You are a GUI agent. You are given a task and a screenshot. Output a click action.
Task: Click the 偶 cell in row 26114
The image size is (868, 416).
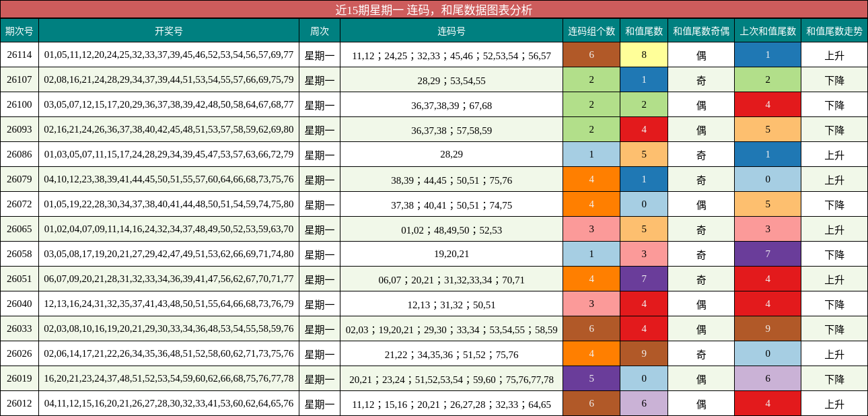tap(701, 55)
